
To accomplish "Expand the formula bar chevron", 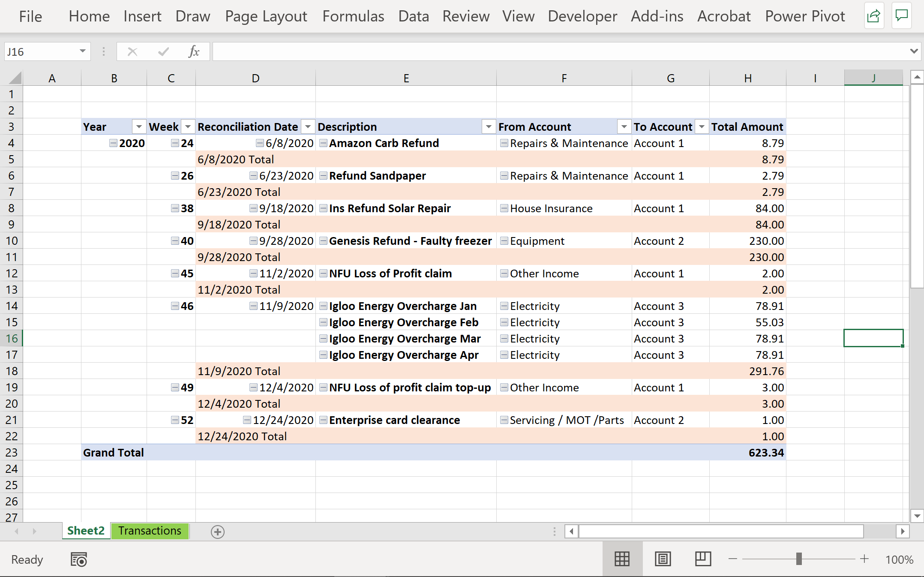I will [x=914, y=51].
